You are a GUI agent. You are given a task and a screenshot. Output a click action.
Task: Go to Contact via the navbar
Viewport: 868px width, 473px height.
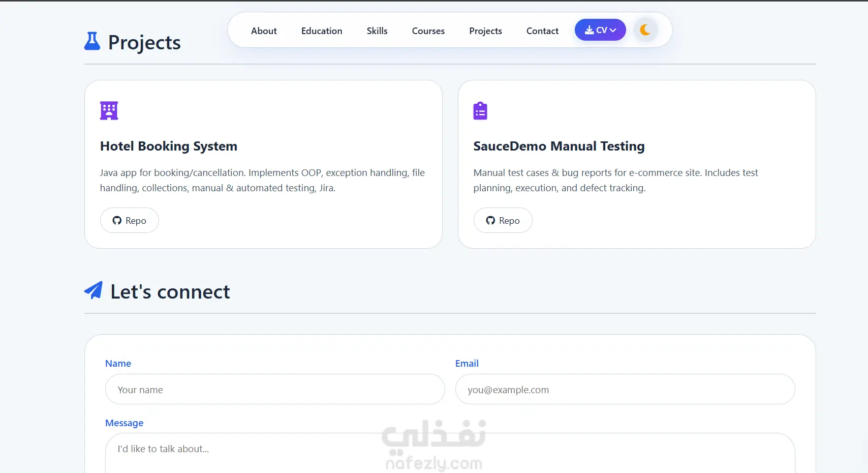(542, 31)
